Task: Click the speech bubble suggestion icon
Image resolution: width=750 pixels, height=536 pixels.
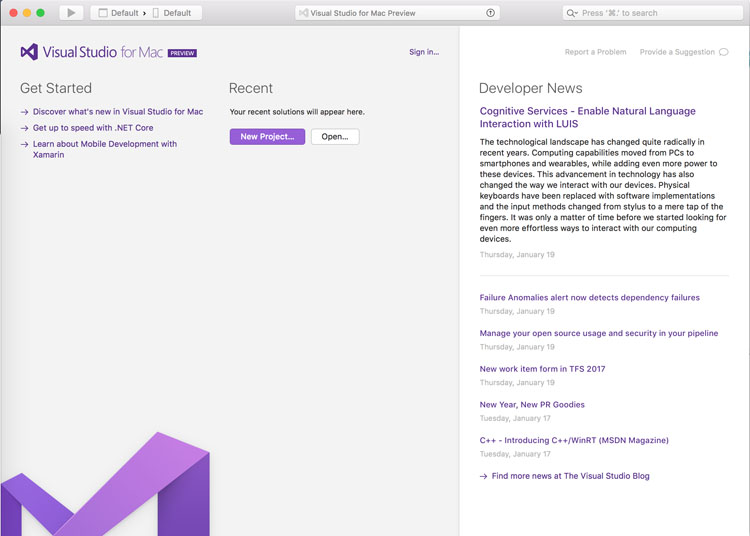Action: click(724, 52)
